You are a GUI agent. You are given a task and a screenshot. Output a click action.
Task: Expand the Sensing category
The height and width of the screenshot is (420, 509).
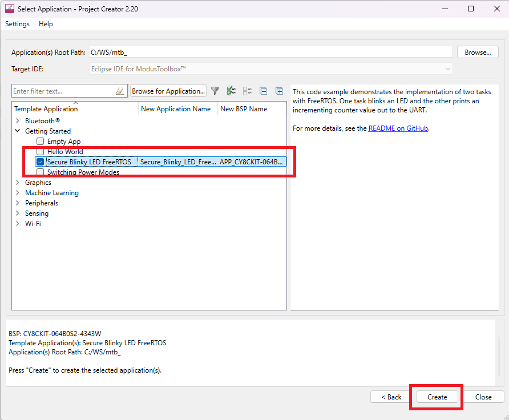[18, 213]
